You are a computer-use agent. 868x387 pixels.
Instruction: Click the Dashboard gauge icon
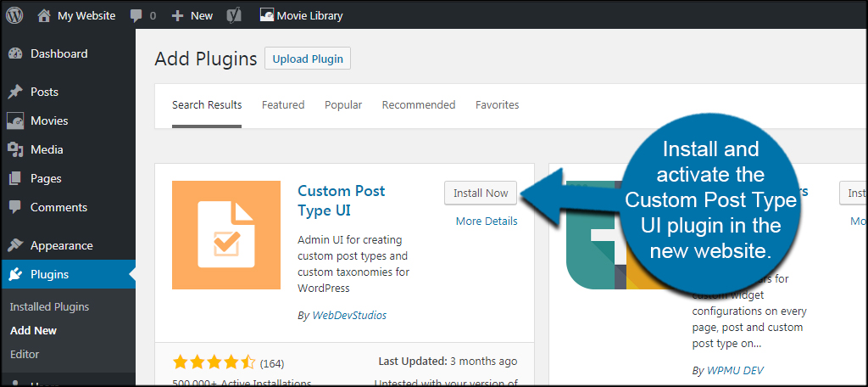tap(15, 53)
